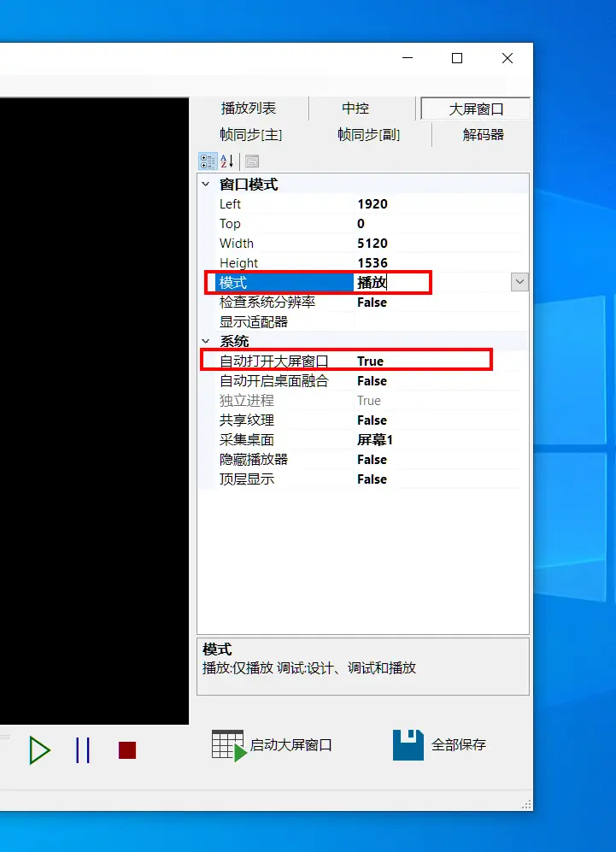Switch property grid to categorized view
The image size is (616, 852).
pos(208,161)
